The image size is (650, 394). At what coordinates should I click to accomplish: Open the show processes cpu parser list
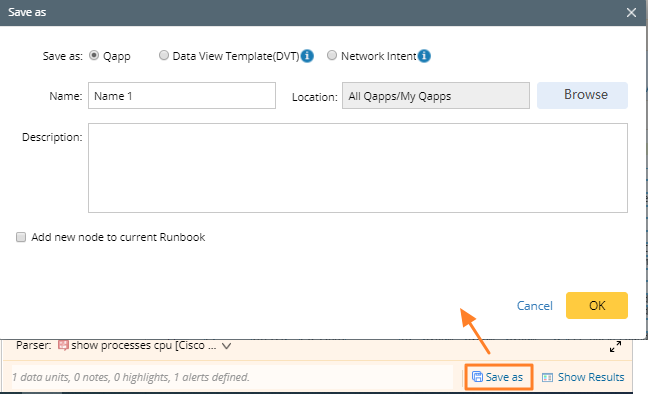coord(144,345)
